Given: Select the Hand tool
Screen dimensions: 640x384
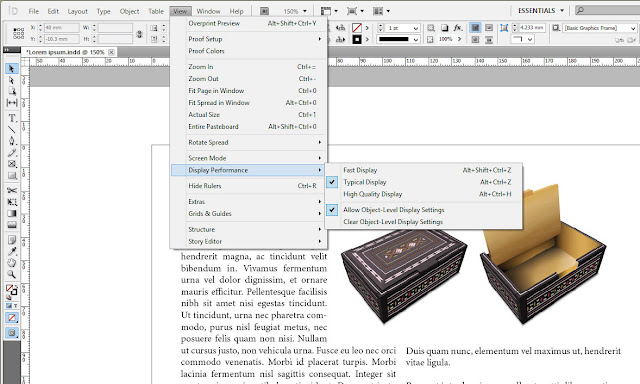Looking at the screenshot, I should [x=11, y=263].
